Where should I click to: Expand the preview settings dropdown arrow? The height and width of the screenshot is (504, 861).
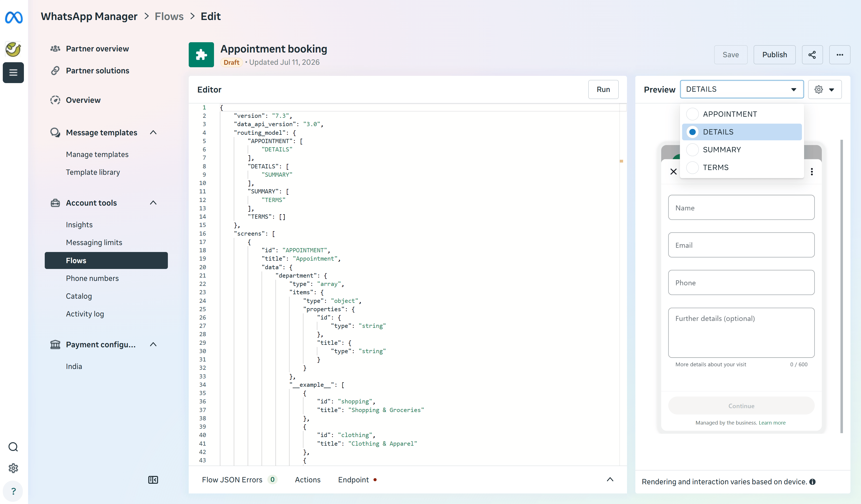[x=832, y=90]
